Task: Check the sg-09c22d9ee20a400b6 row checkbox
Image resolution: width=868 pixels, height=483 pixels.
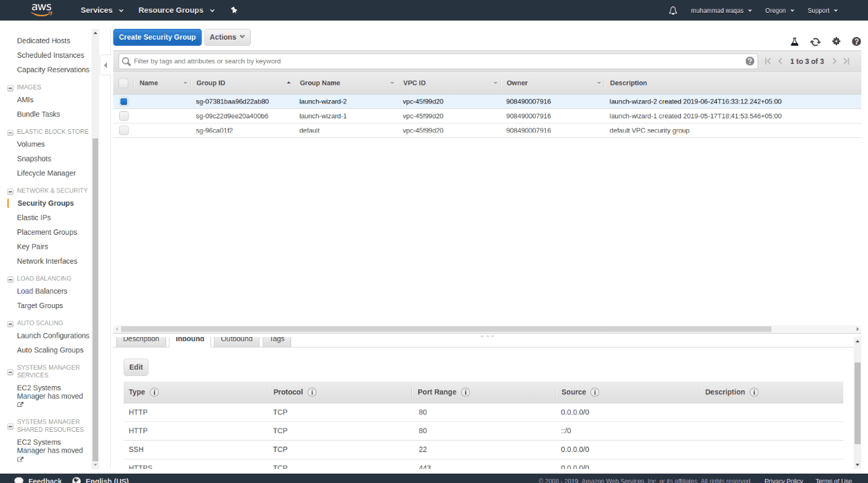Action: [123, 116]
